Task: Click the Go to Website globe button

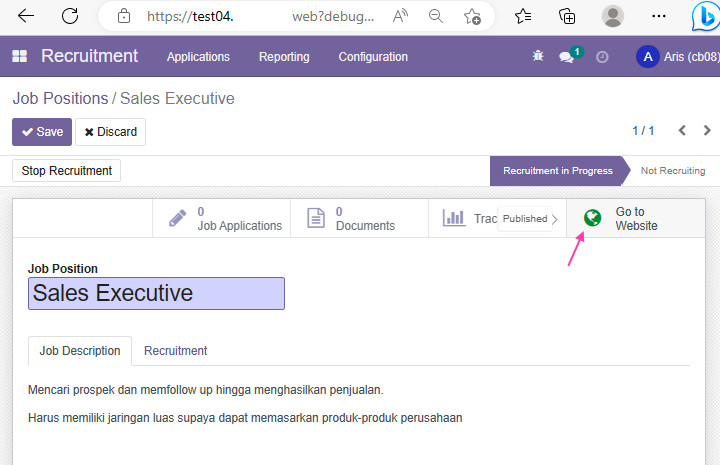Action: coord(636,218)
